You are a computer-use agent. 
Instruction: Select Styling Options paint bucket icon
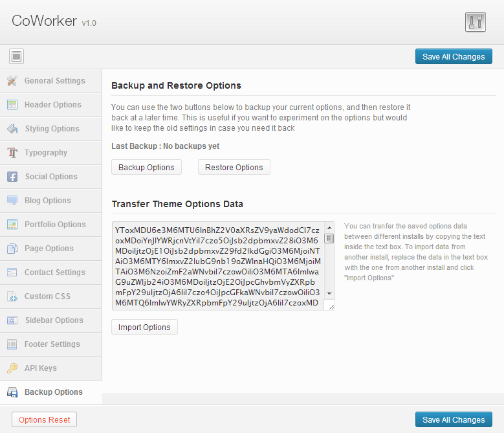tap(12, 129)
